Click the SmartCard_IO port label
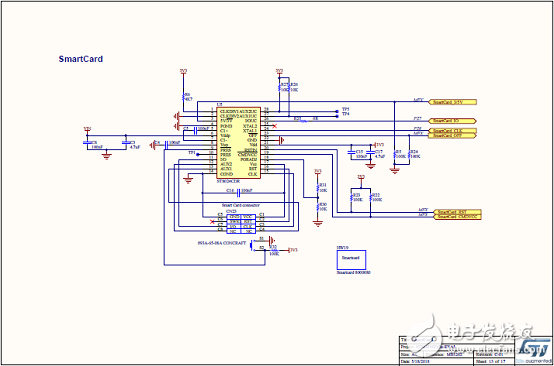The height and width of the screenshot is (366, 554). (452, 121)
